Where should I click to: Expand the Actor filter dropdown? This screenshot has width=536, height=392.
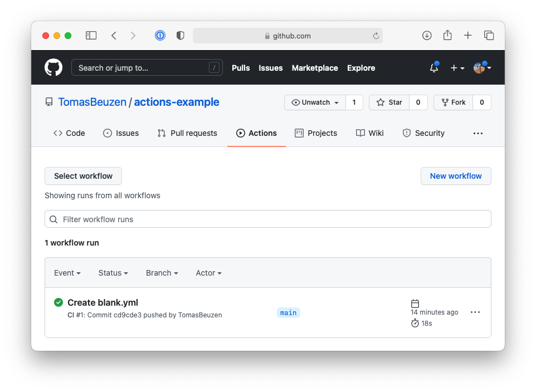208,273
